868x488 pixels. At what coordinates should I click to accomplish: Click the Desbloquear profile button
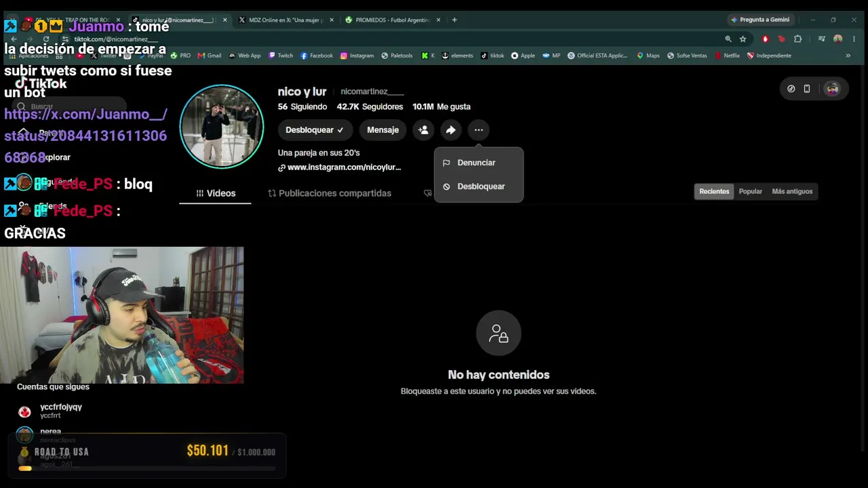coord(315,130)
